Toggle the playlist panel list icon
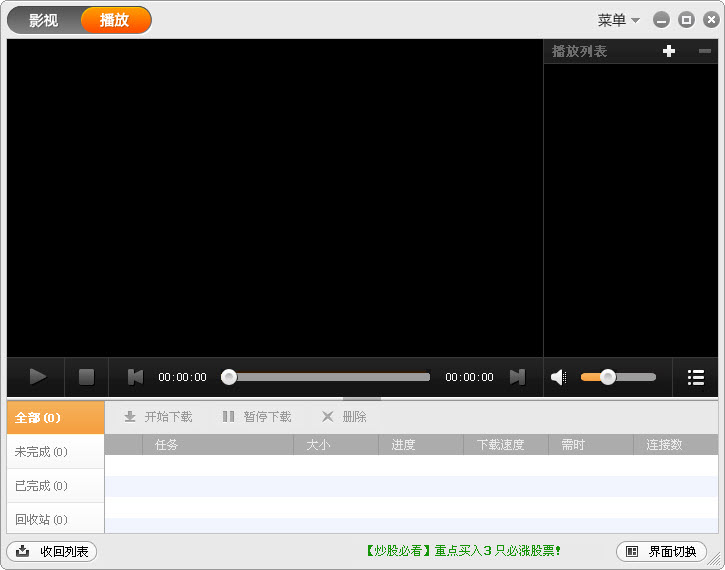725x570 pixels. [x=696, y=377]
